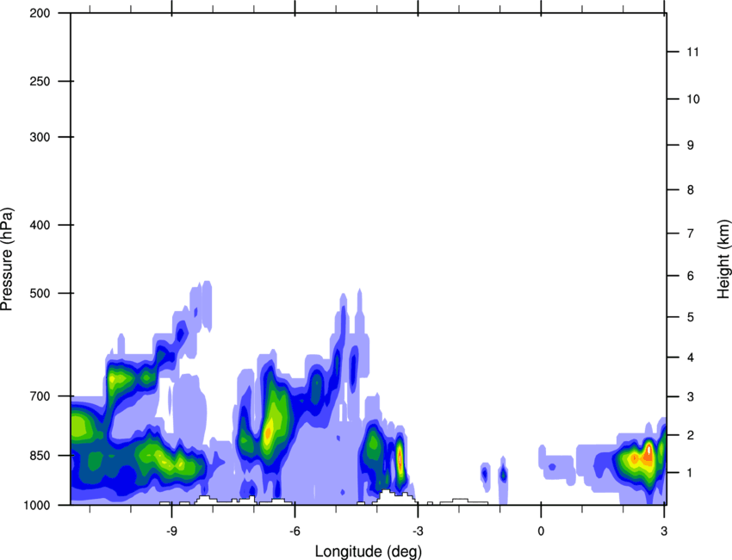The image size is (732, 560).
Task: Click the 4 km height label
Action: (x=691, y=358)
